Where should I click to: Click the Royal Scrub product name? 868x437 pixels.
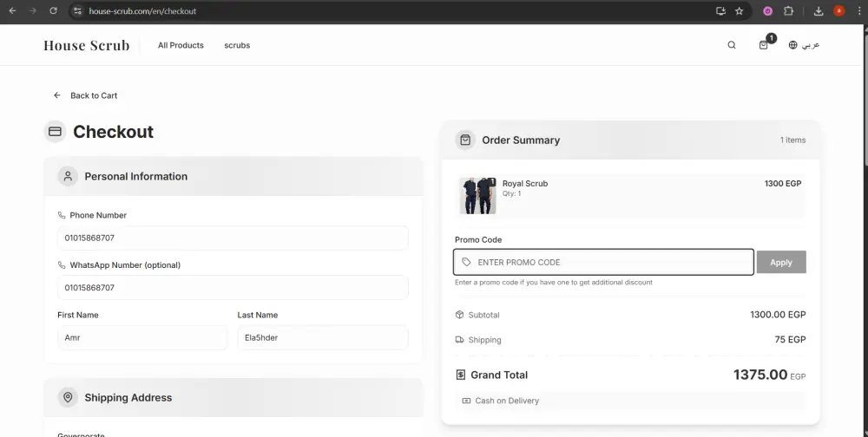[x=525, y=184]
